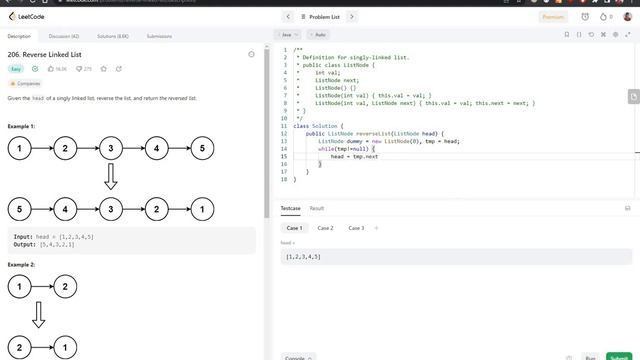
Task: Click the description panel vertical scrollbar
Action: (x=267, y=133)
